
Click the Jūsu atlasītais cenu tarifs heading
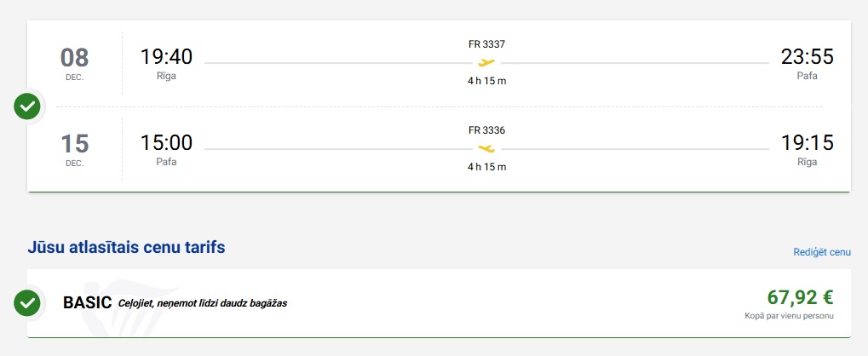click(127, 248)
